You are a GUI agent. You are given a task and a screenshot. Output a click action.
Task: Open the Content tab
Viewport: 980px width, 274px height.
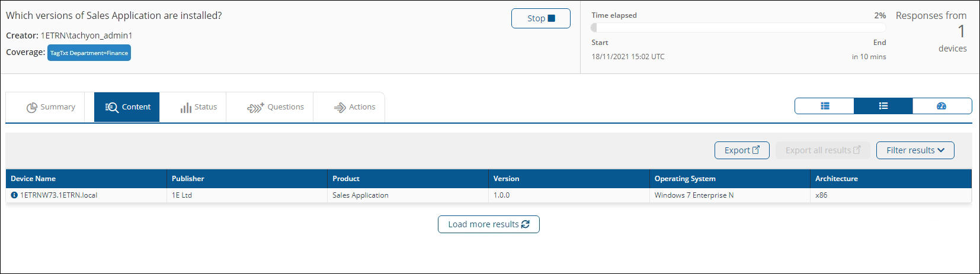pyautogui.click(x=127, y=107)
